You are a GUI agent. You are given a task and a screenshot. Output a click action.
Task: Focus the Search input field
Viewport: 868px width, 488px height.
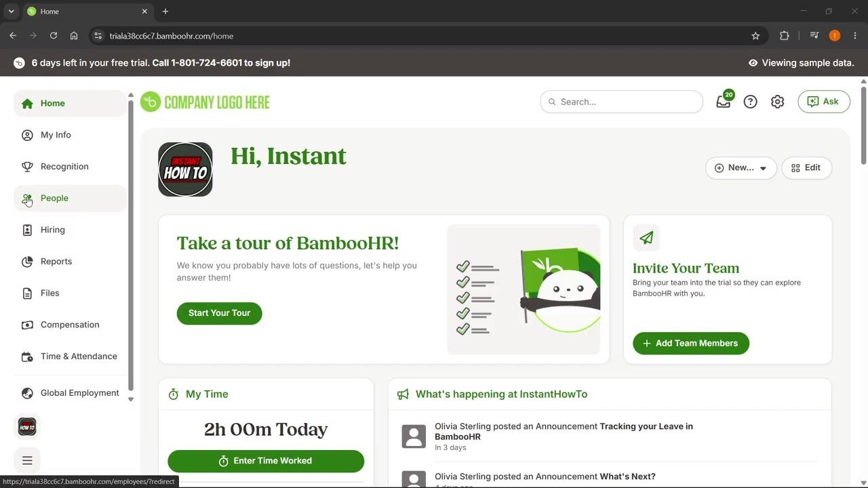point(621,102)
